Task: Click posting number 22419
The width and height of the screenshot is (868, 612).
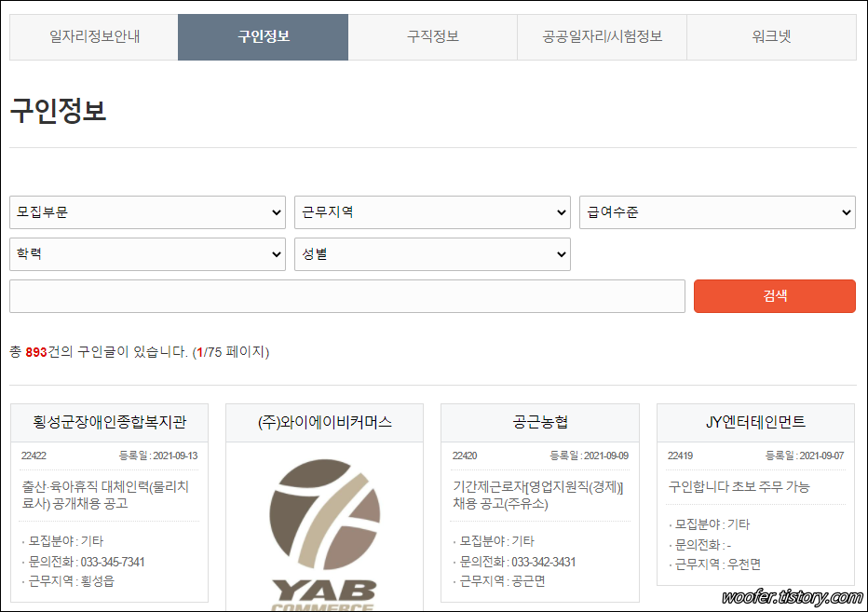Action: [681, 456]
